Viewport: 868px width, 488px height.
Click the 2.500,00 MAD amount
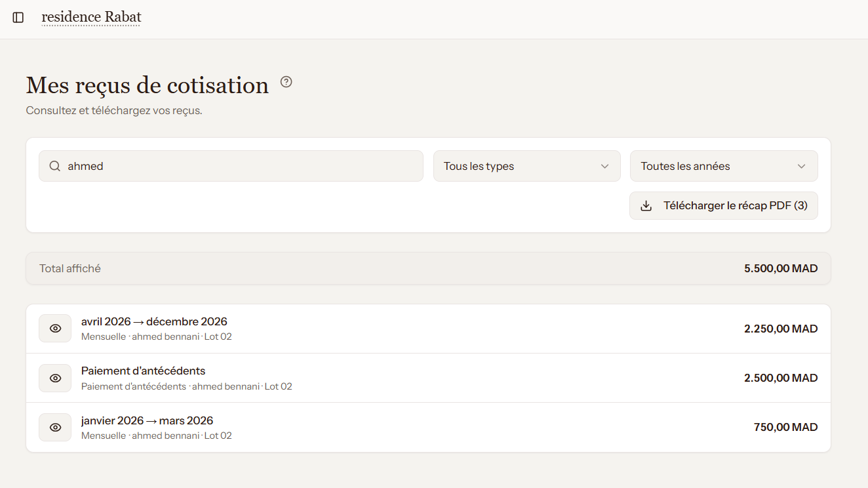[781, 378]
